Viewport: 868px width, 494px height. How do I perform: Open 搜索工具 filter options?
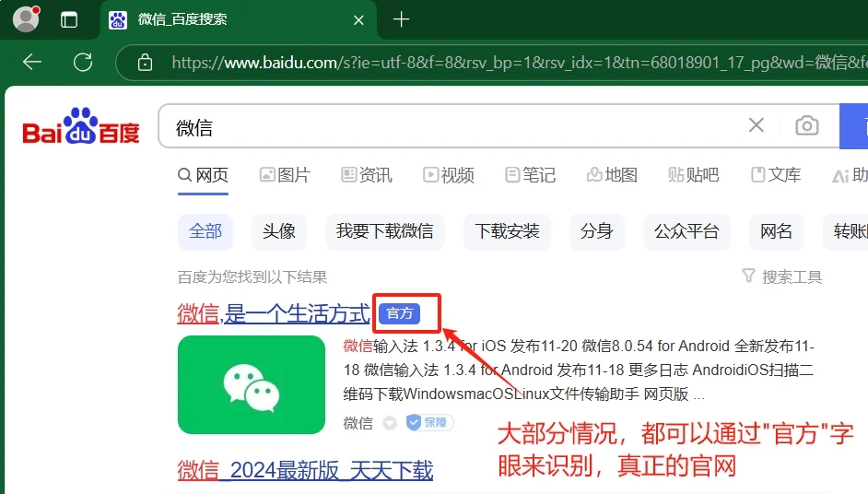(781, 276)
